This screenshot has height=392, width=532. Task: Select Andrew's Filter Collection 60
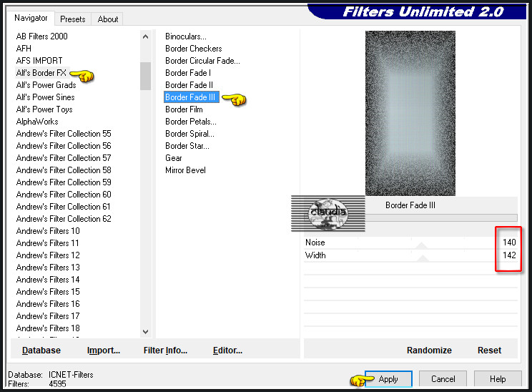point(64,194)
